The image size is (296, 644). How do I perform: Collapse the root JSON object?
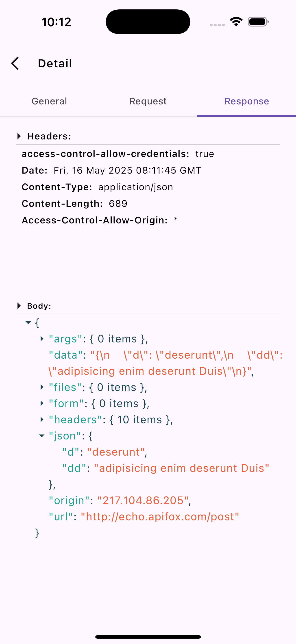click(28, 323)
